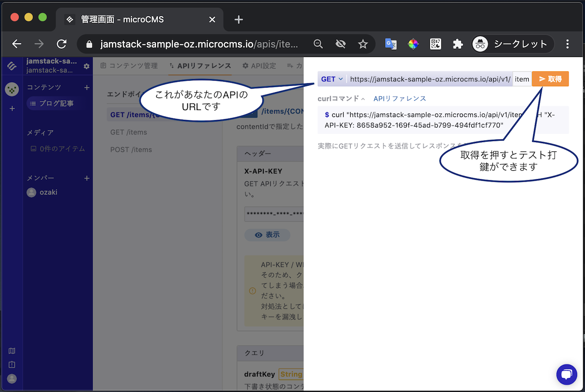Click the draftKey query parameter
Image resolution: width=585 pixels, height=392 pixels.
click(x=259, y=374)
